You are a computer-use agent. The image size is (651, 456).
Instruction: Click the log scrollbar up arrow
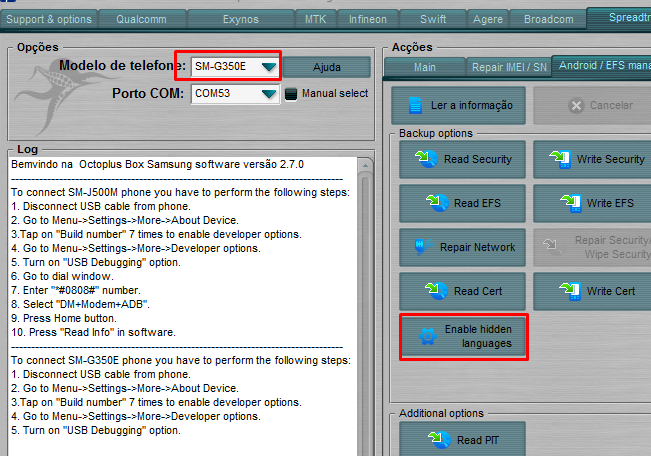pos(365,166)
